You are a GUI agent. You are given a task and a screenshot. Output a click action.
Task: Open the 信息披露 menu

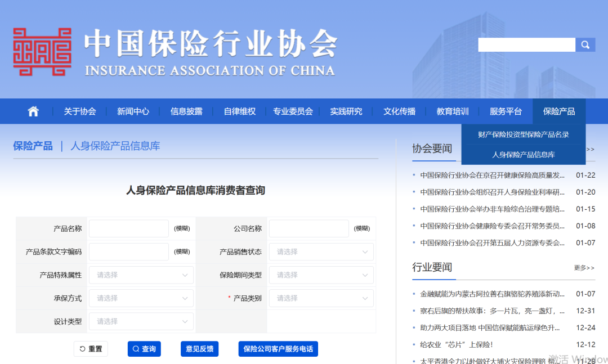[x=186, y=111]
